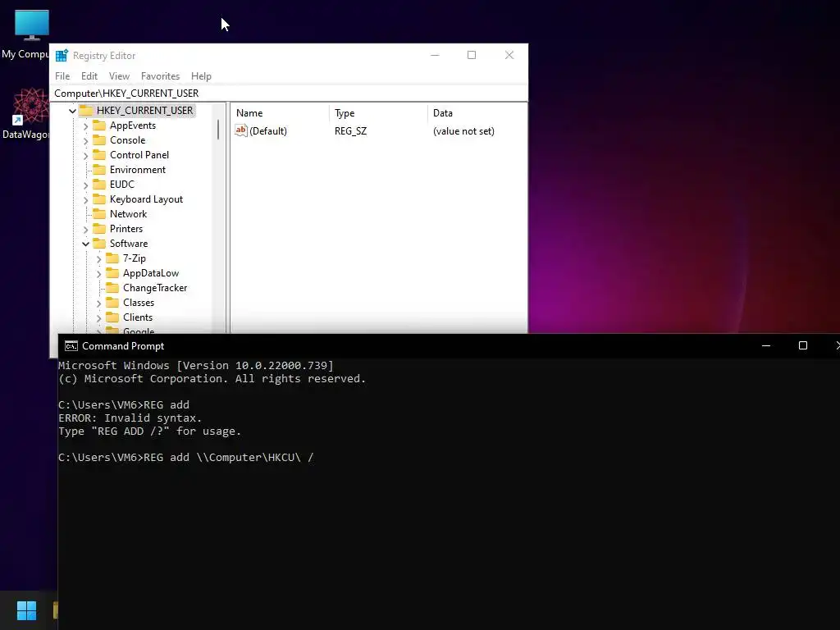Click the REG_SZ type cell

pyautogui.click(x=350, y=131)
